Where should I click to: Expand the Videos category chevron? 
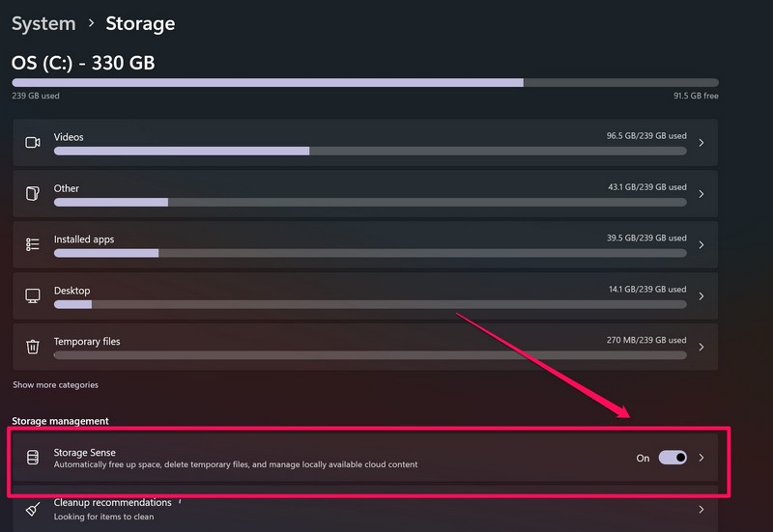coord(701,143)
